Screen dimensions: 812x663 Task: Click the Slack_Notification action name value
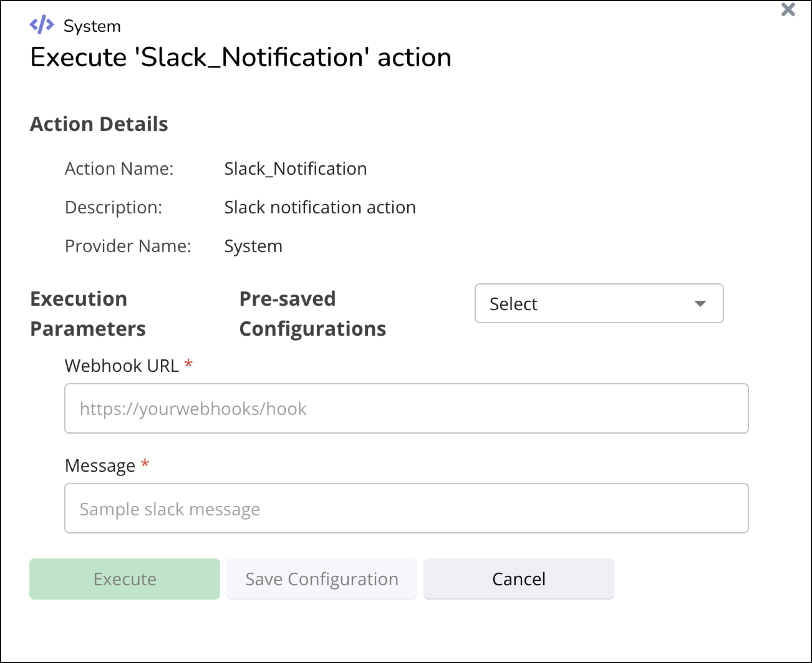tap(295, 169)
